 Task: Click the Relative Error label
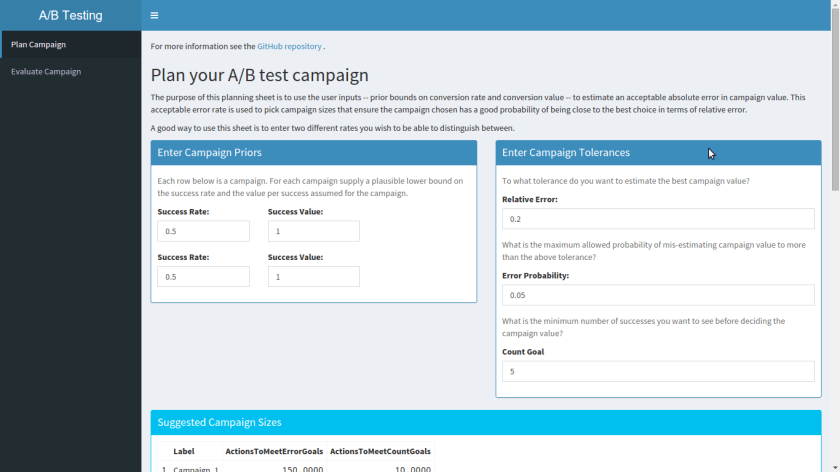pos(530,199)
